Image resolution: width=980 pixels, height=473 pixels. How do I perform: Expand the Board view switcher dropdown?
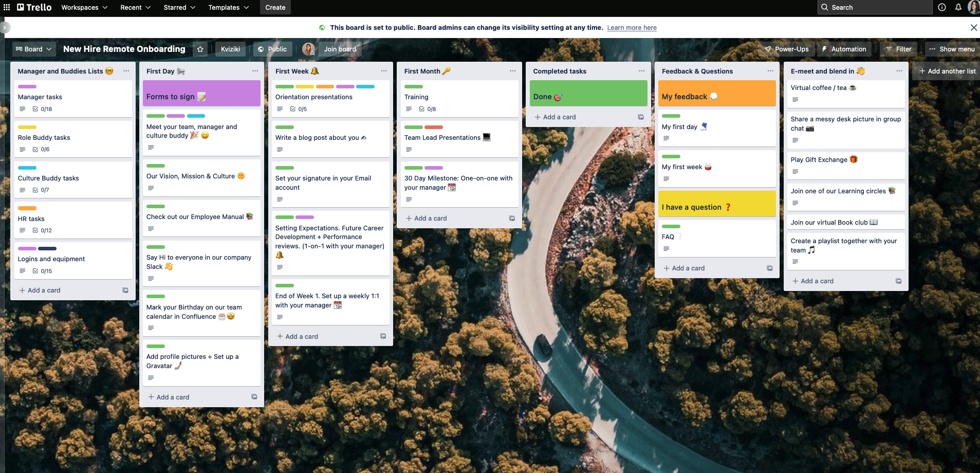click(x=34, y=49)
